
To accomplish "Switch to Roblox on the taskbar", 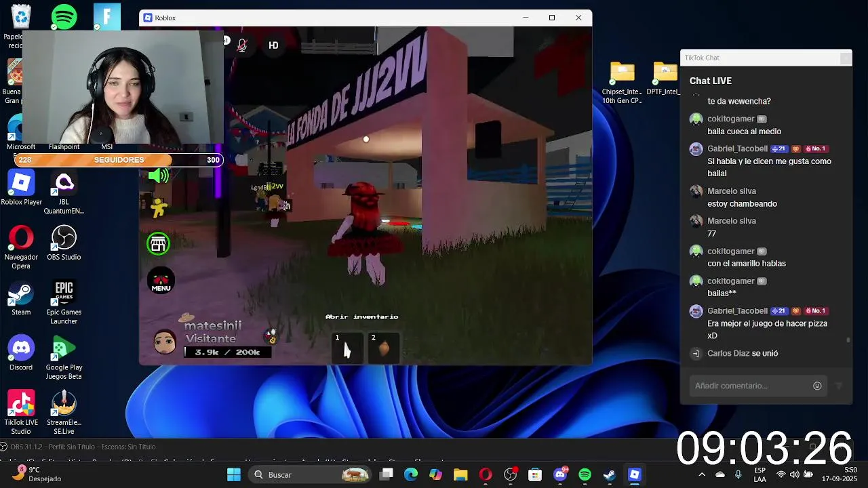I will point(635,474).
